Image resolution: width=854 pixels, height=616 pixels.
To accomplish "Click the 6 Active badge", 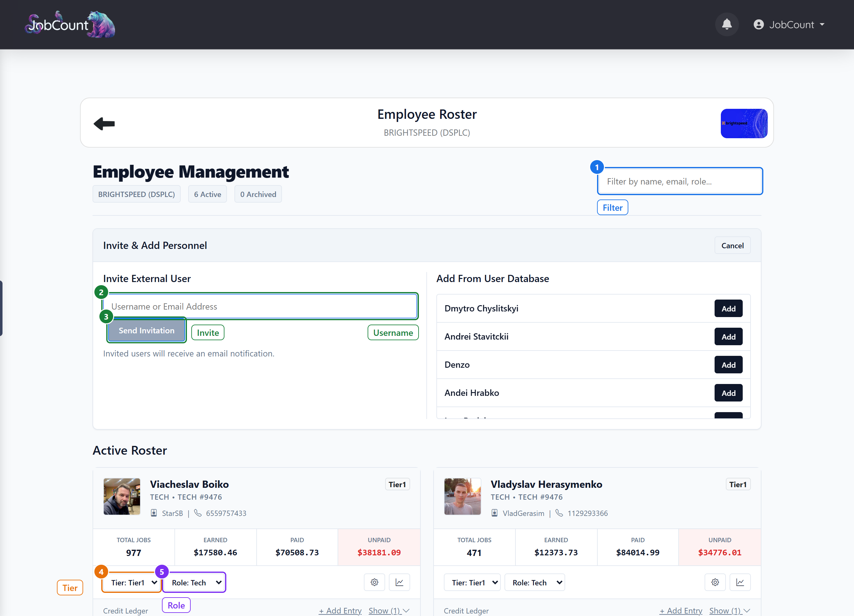I will (208, 194).
